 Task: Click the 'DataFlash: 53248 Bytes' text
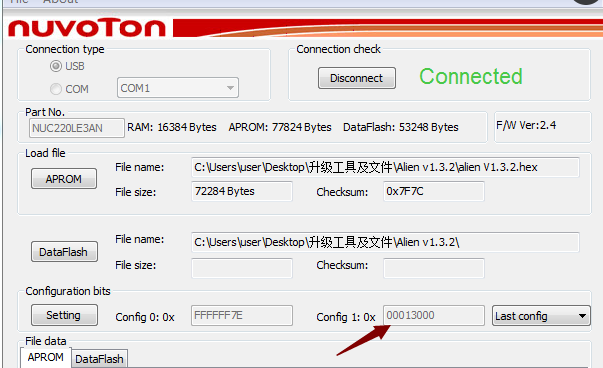coord(401,127)
